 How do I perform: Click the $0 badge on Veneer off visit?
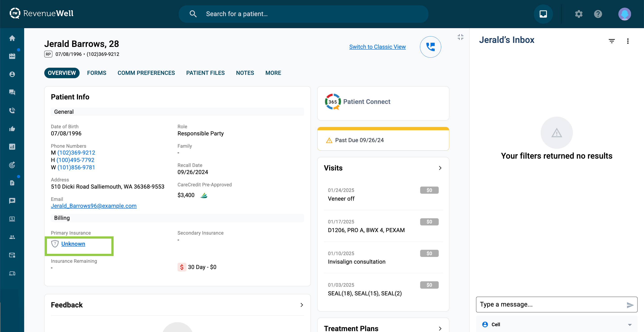click(x=429, y=190)
